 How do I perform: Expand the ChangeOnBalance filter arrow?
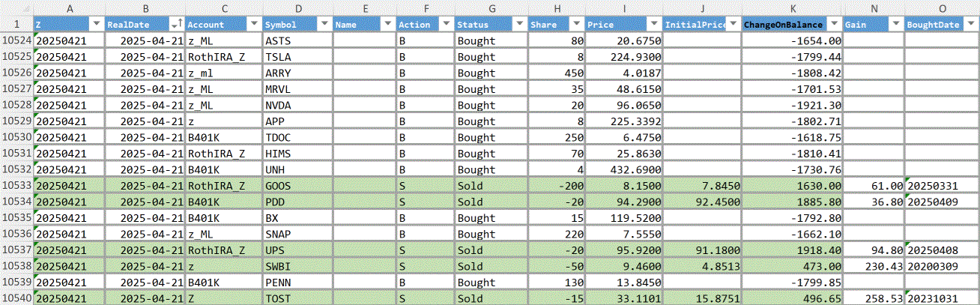point(833,25)
